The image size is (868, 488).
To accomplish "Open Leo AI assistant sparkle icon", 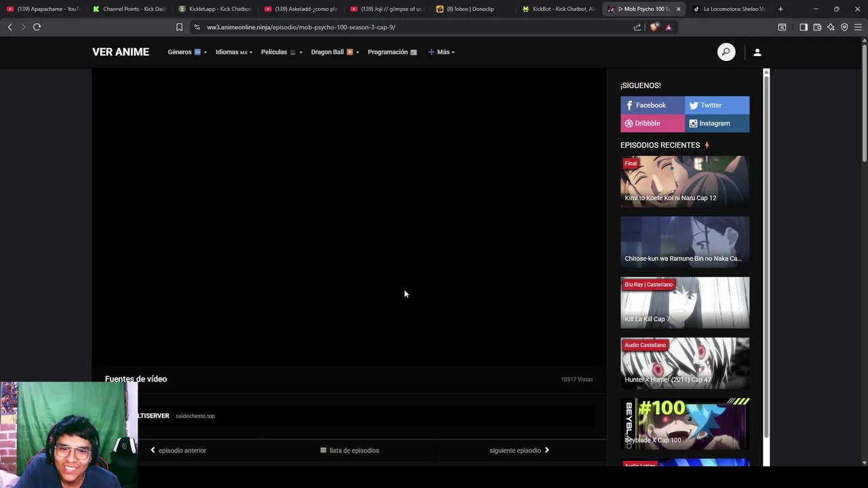I will click(x=831, y=27).
